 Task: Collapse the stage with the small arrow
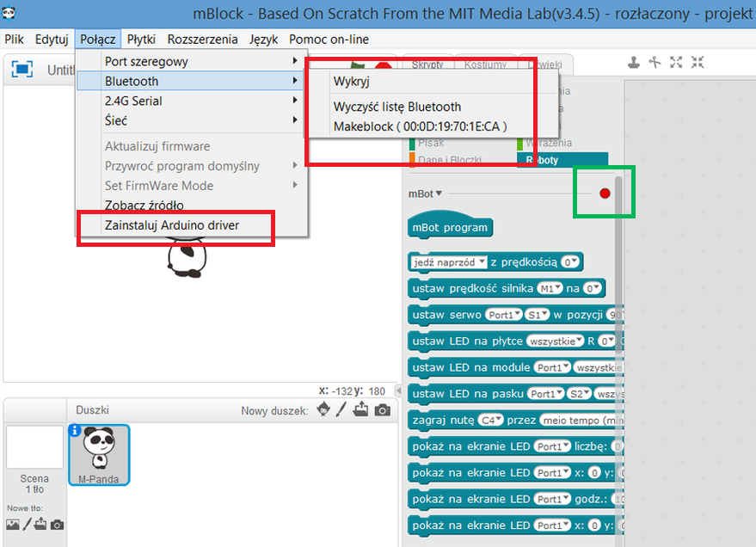[398, 390]
